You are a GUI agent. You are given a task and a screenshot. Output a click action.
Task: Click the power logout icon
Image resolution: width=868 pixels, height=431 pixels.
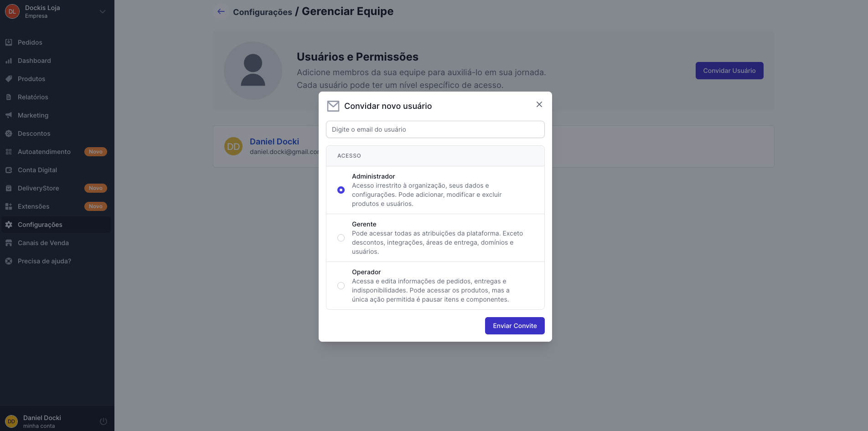click(103, 421)
